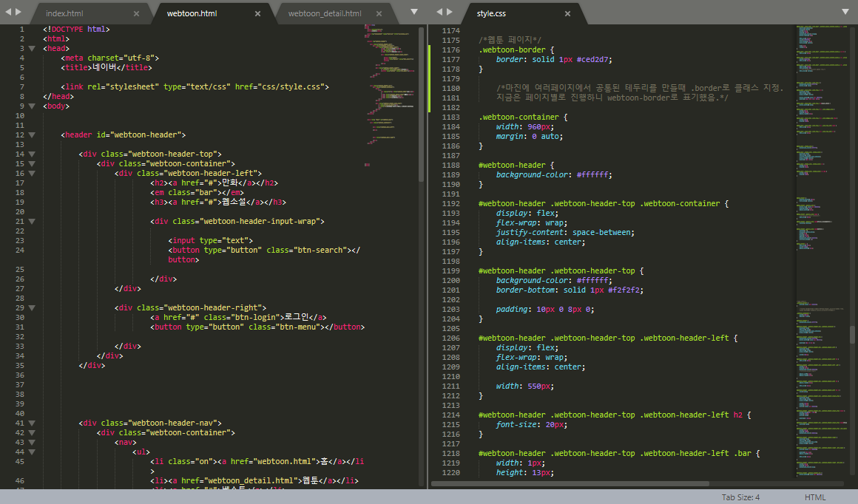
Task: Close the webtoon_detail.html tab
Action: [379, 13]
